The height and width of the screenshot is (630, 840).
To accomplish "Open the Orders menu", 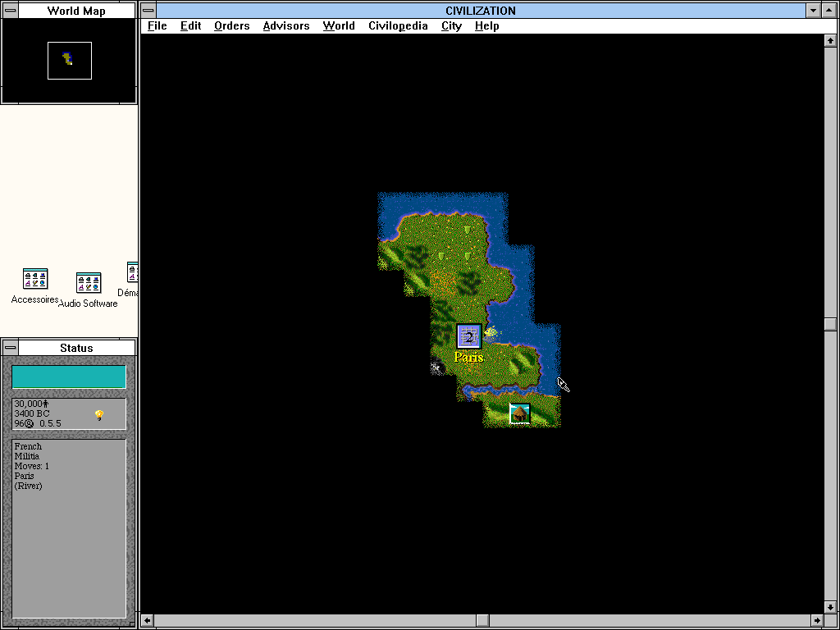I will click(x=231, y=25).
